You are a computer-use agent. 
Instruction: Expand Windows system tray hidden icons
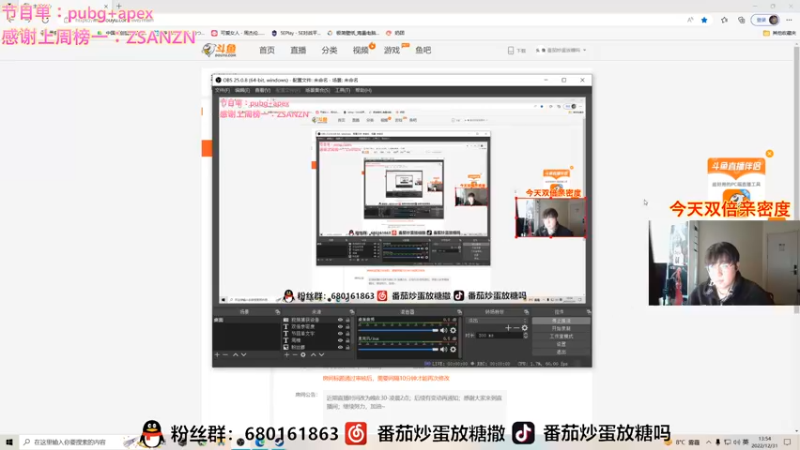point(708,442)
